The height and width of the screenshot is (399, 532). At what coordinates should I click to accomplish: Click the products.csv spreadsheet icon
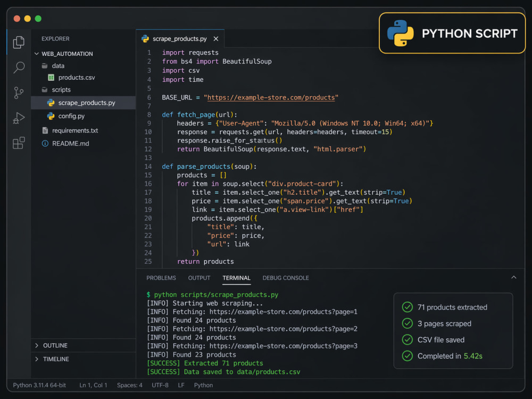tap(51, 77)
